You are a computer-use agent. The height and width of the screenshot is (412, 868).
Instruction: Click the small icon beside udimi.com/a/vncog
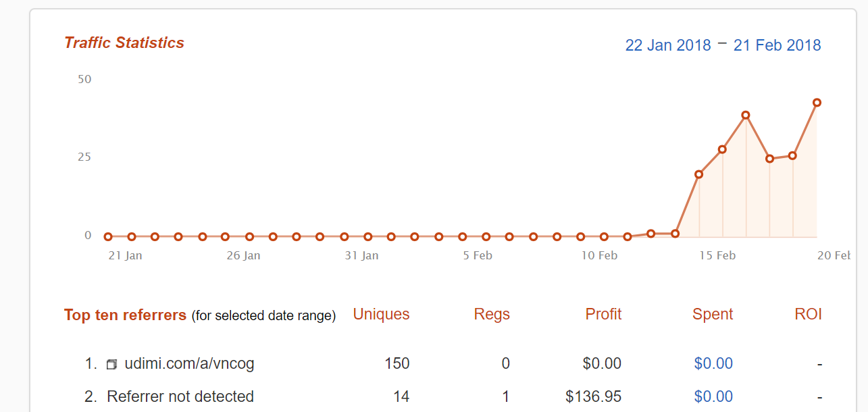pyautogui.click(x=111, y=365)
